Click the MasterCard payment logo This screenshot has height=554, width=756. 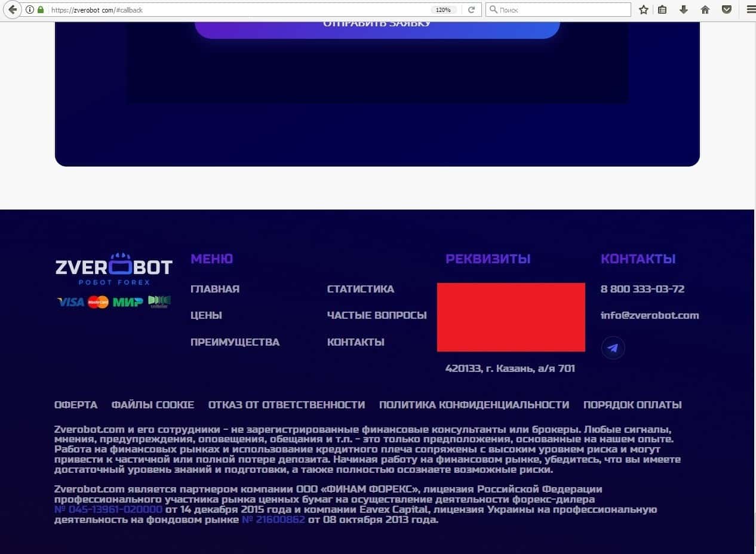(x=99, y=302)
